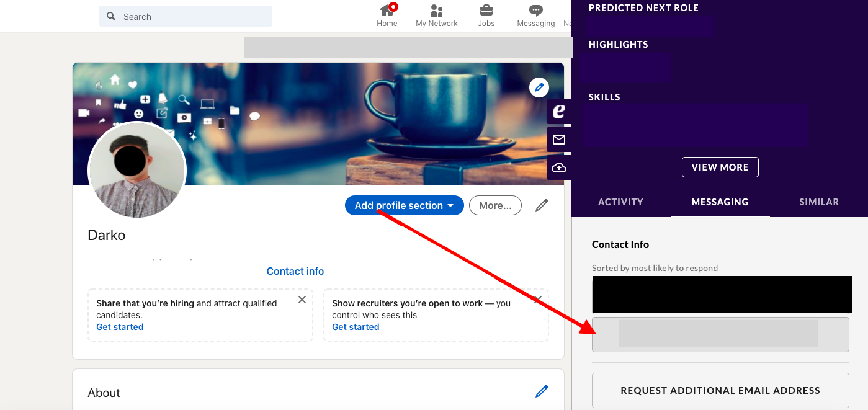This screenshot has width=868, height=410.
Task: Click the About heading
Action: [104, 393]
